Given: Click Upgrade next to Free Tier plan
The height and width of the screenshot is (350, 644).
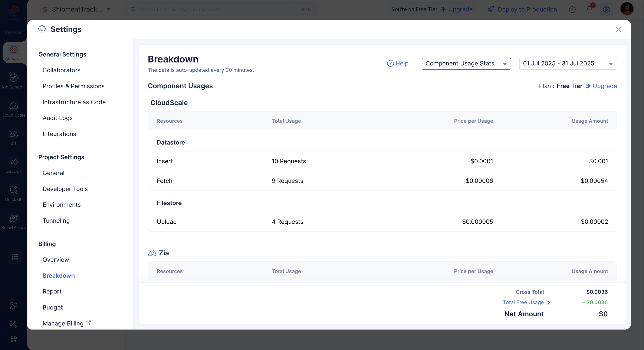Looking at the screenshot, I should (601, 86).
